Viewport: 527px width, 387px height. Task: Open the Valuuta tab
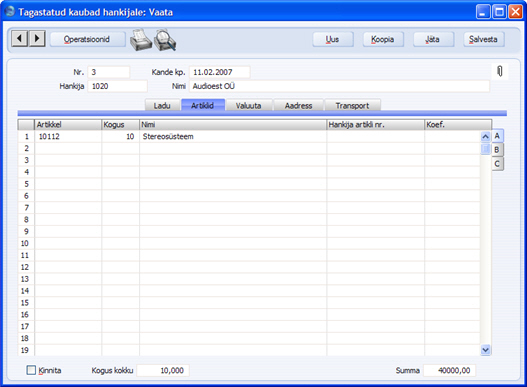[249, 105]
